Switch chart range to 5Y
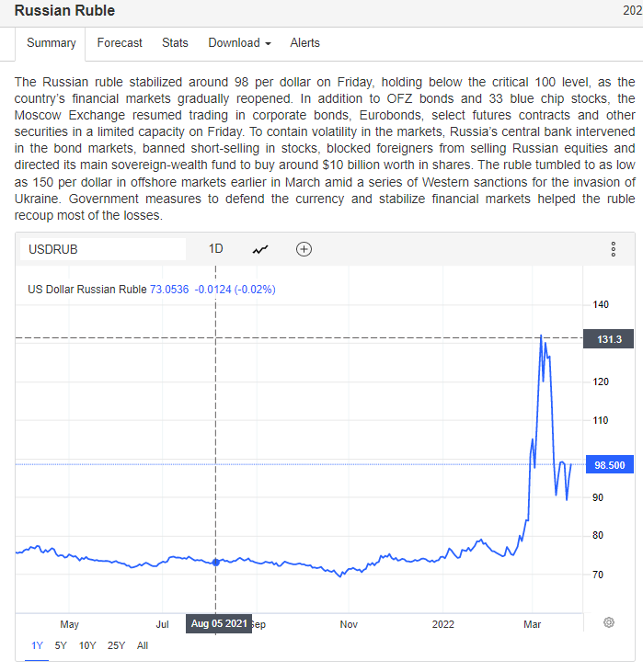This screenshot has height=672, width=643. coord(61,645)
